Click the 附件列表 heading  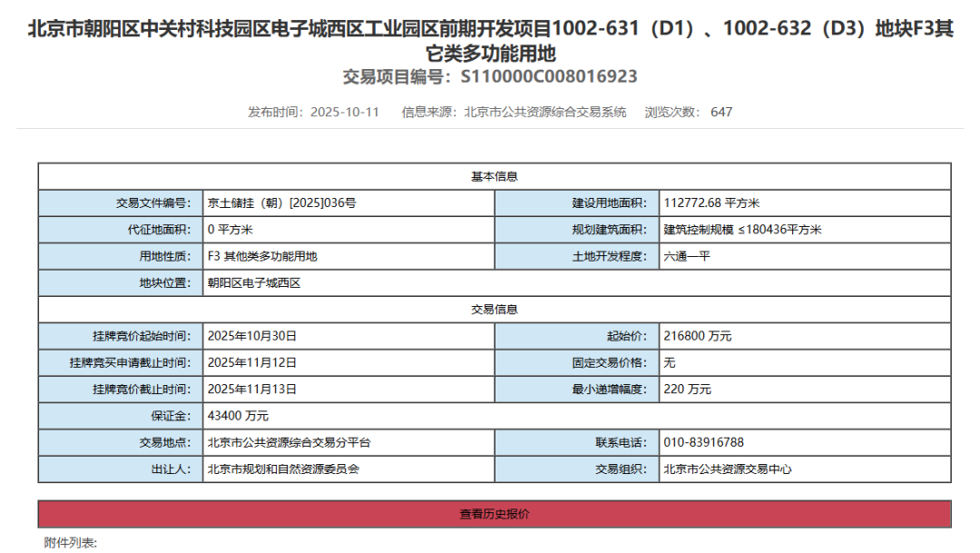click(x=71, y=542)
